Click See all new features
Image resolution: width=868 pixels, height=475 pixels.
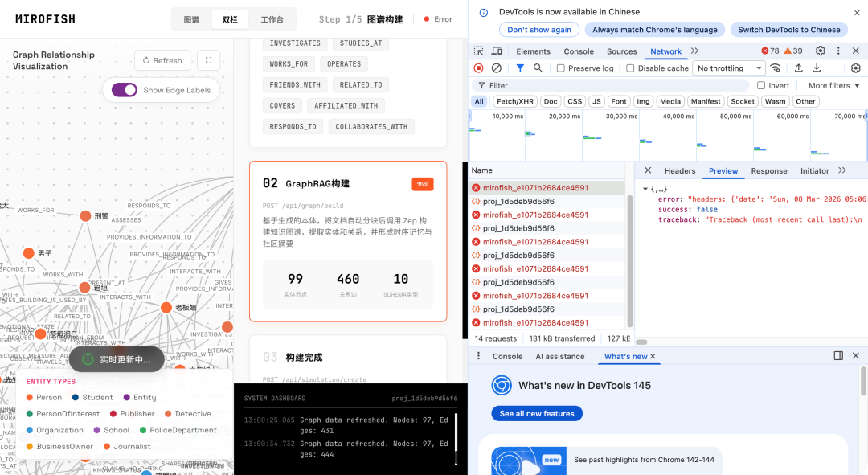tap(537, 414)
